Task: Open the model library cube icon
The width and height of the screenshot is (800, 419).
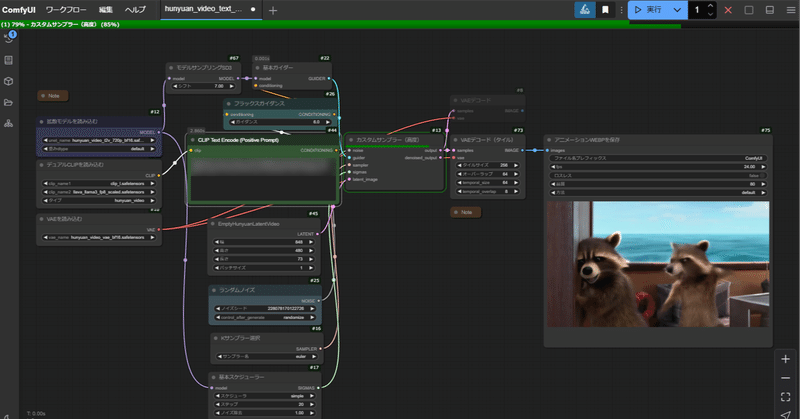Action: [x=8, y=81]
